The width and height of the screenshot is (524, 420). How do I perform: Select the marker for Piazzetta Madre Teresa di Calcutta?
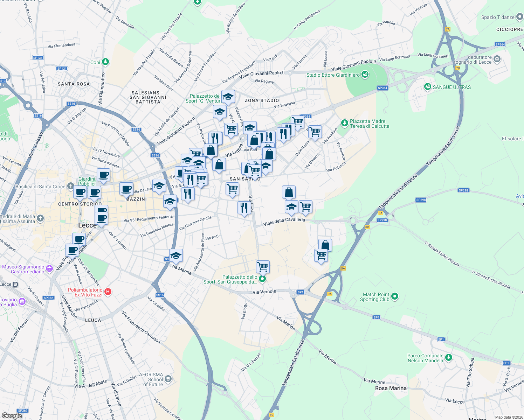(x=345, y=123)
